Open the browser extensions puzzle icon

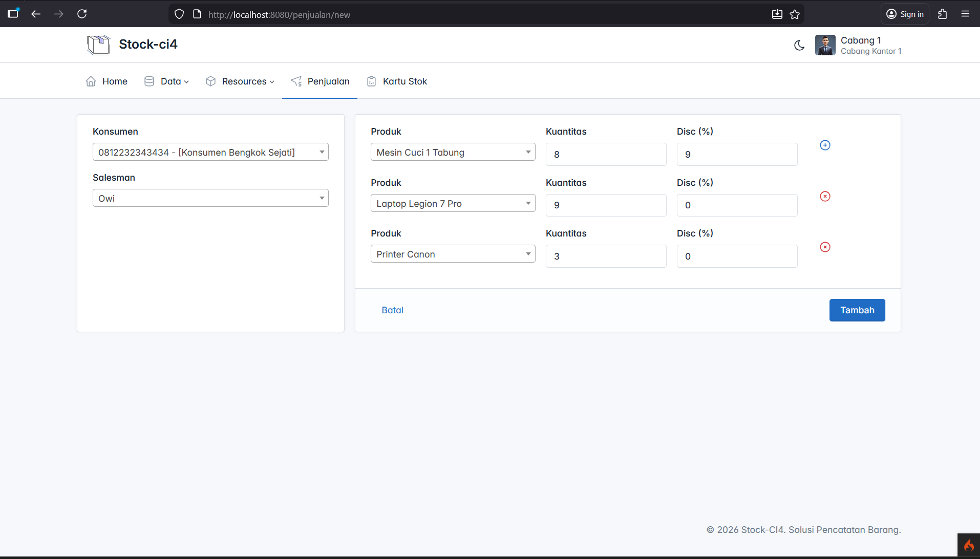pyautogui.click(x=942, y=14)
